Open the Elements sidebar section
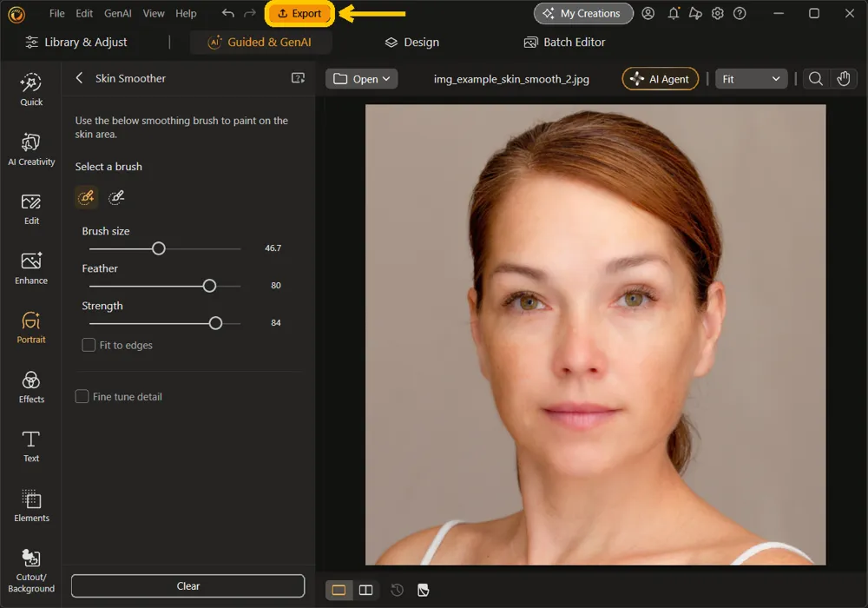Screen dimensions: 868x608 point(31,506)
